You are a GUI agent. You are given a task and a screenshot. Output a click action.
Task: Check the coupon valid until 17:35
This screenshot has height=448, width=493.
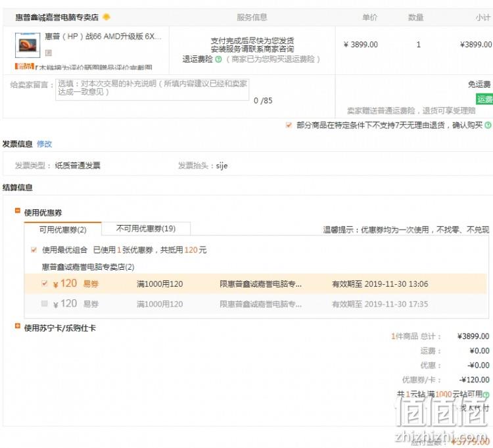[45, 303]
